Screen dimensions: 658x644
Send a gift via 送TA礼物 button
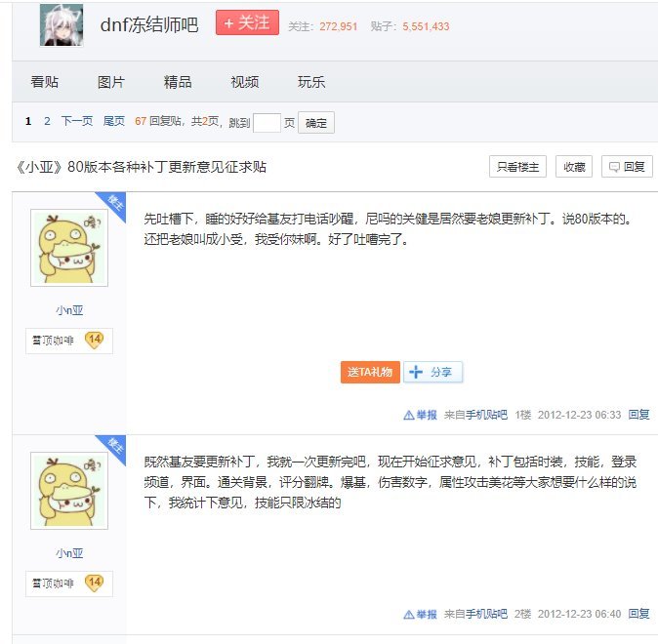370,372
